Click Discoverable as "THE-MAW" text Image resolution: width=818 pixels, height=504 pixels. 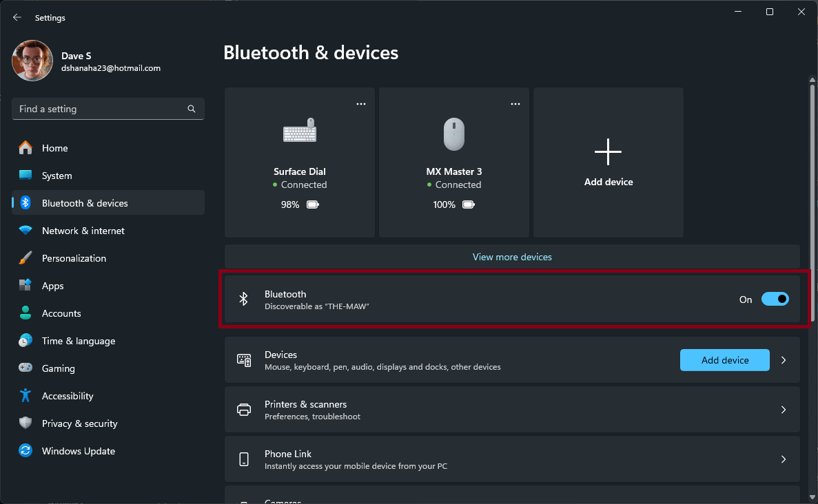point(317,306)
